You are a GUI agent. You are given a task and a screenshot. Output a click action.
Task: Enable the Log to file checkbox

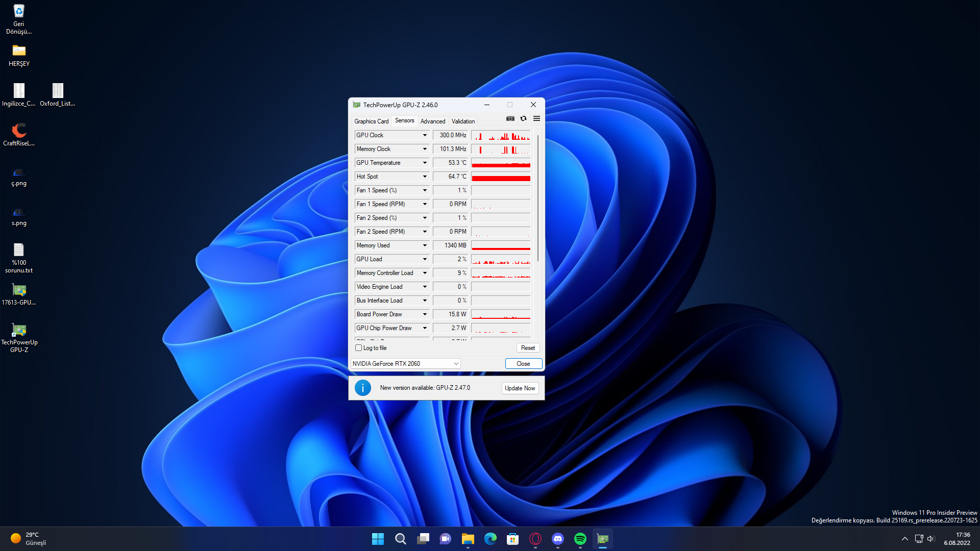(x=358, y=348)
